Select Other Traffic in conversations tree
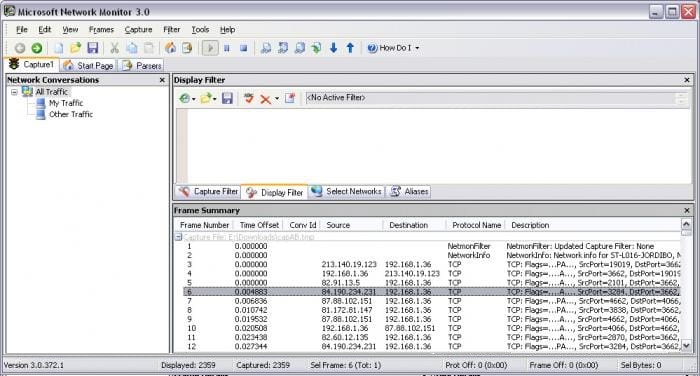This screenshot has height=376, width=700. click(71, 114)
